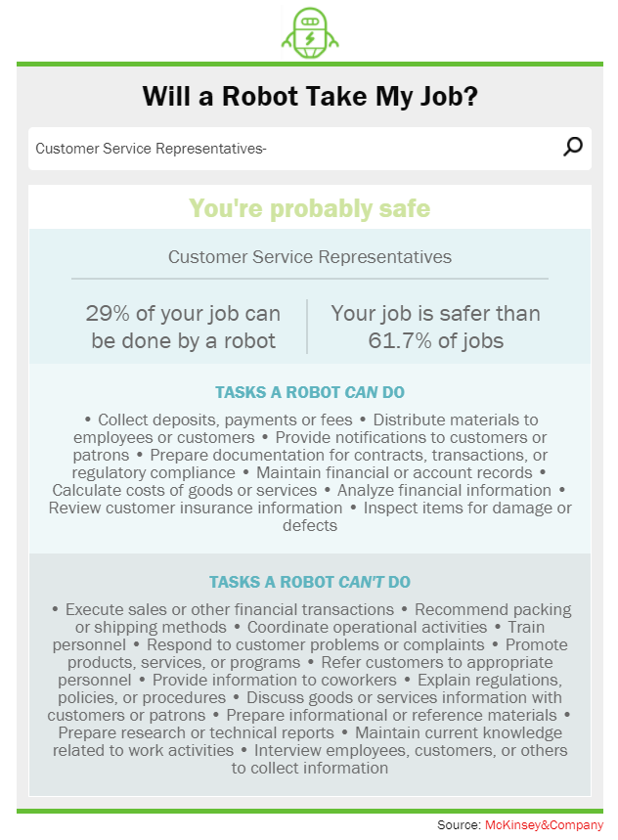618x840 pixels.
Task: Click the green robot logo icon
Action: tap(310, 32)
